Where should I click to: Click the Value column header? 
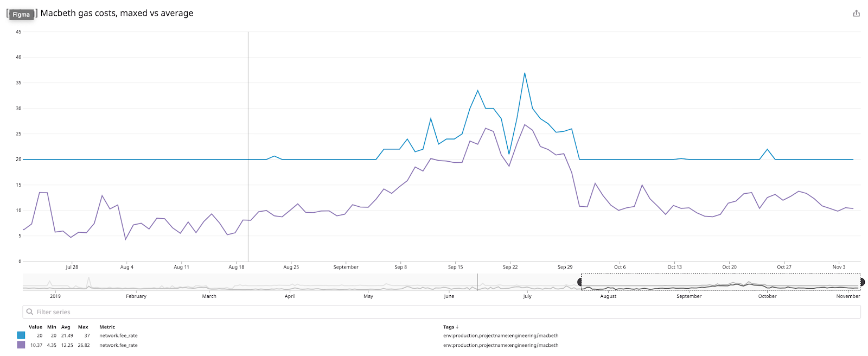click(36, 327)
